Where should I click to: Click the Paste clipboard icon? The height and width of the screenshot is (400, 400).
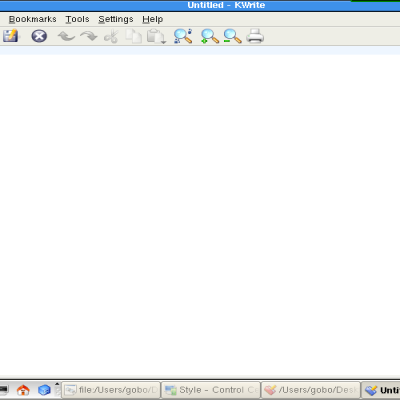pyautogui.click(x=156, y=36)
